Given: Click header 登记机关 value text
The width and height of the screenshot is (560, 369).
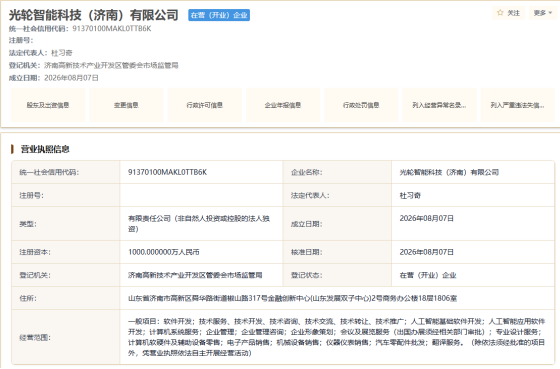Looking at the screenshot, I should tap(111, 65).
